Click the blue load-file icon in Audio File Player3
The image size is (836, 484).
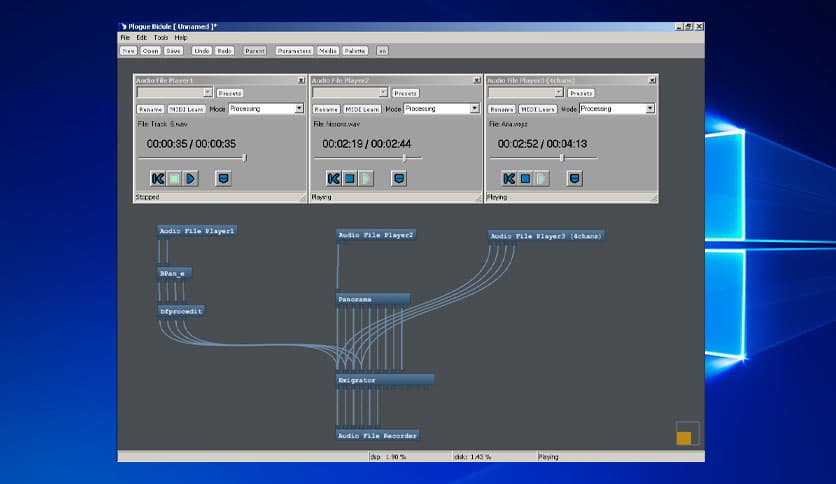point(575,179)
